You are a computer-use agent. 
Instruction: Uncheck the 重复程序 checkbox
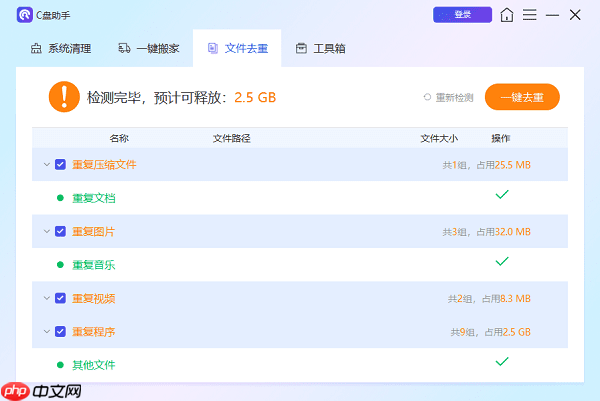coord(60,331)
